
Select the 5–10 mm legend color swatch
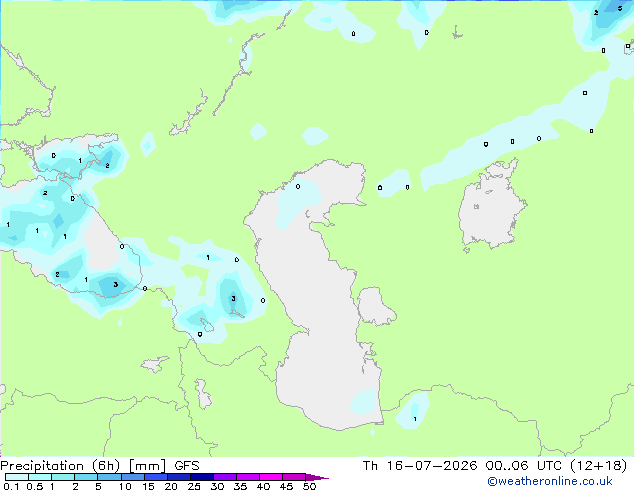click(x=110, y=477)
